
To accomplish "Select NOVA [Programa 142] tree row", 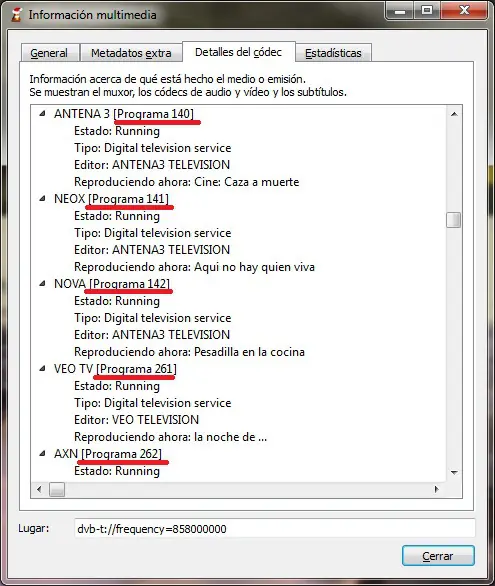I will click(x=112, y=284).
